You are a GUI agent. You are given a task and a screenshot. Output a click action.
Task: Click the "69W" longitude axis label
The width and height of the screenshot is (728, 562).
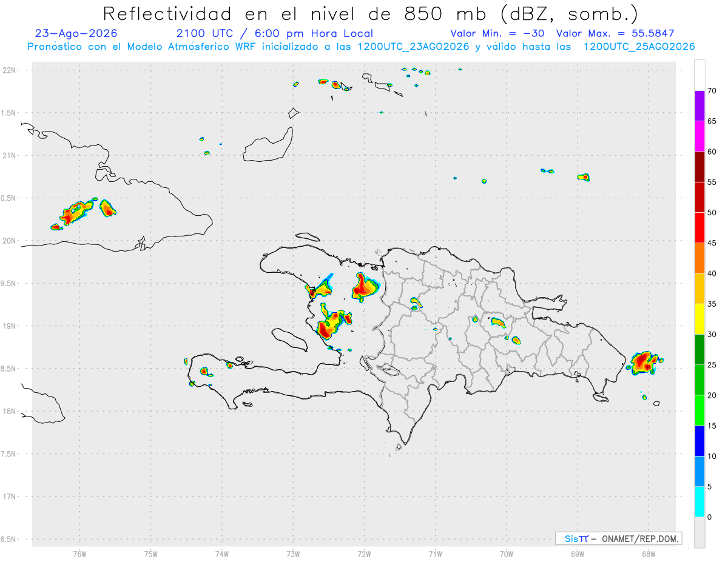[x=578, y=554]
